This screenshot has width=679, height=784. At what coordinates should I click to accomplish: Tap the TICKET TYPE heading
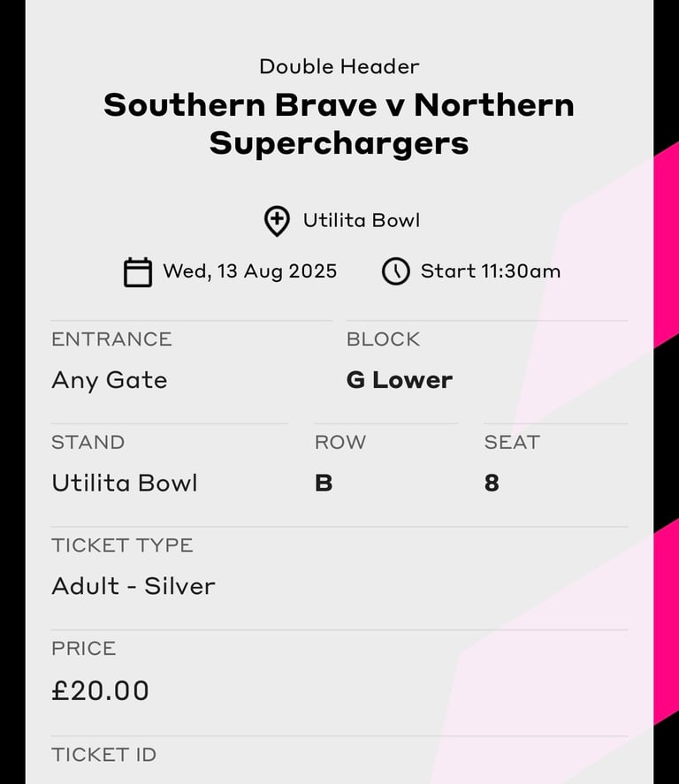123,545
